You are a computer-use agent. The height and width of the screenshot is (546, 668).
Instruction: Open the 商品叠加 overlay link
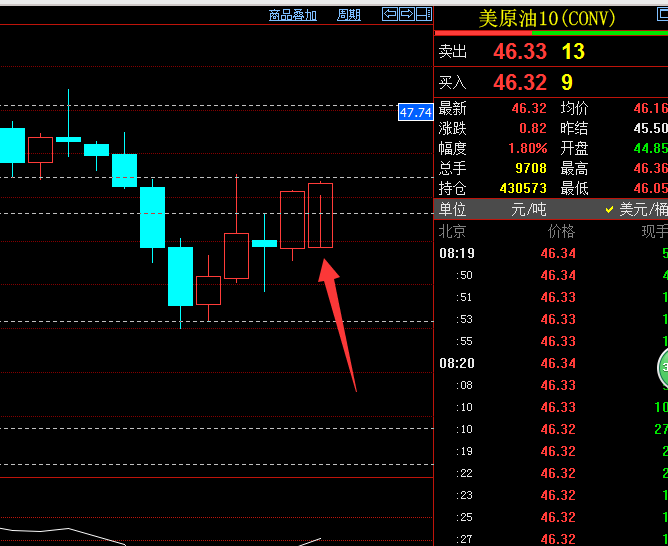click(293, 15)
